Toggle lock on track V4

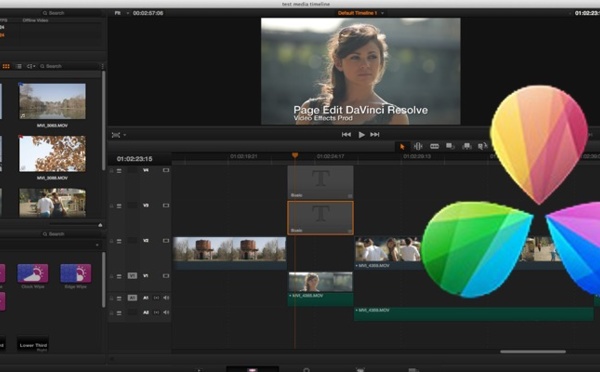(x=112, y=171)
